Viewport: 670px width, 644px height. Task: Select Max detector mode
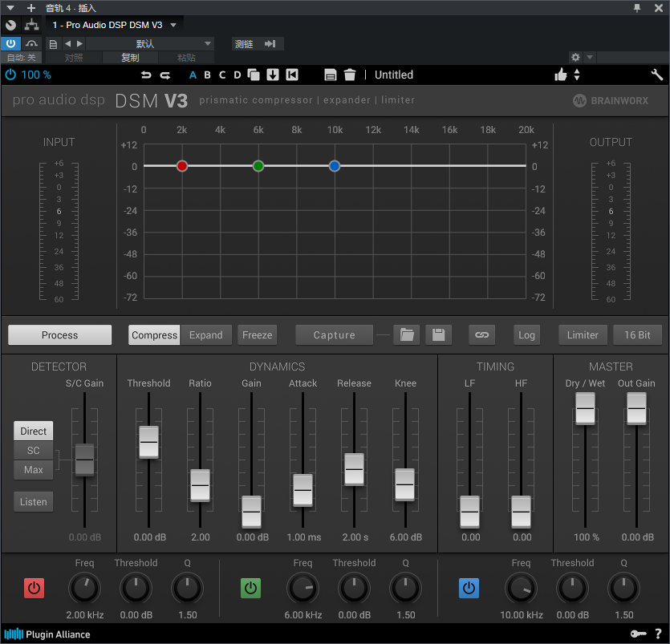[34, 470]
